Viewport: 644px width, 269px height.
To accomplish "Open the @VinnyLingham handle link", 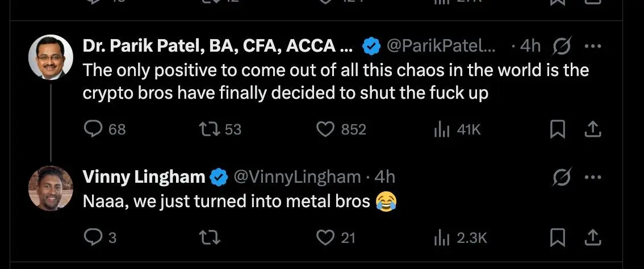I will point(297,177).
